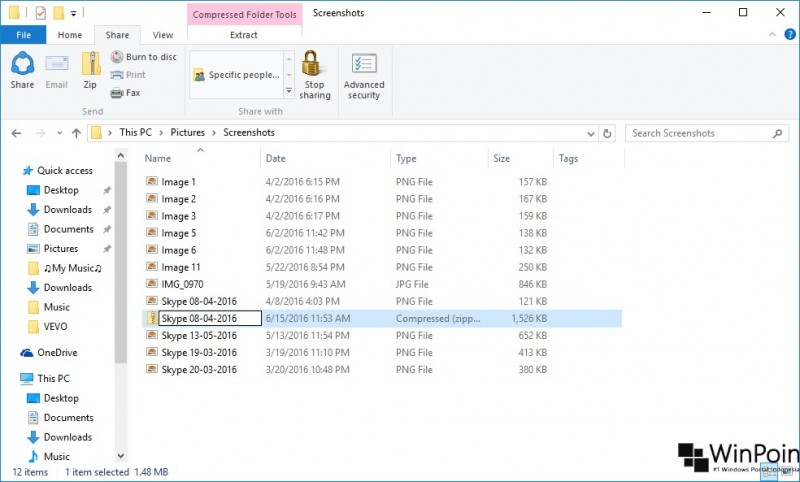The image size is (800, 482).
Task: Open Quick access in navigation pane
Action: pyautogui.click(x=65, y=170)
